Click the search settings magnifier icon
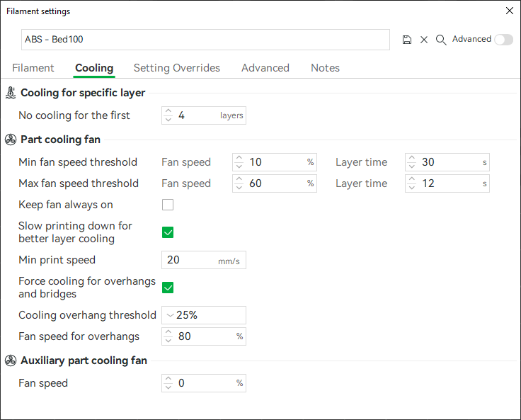The image size is (521, 420). pos(441,40)
